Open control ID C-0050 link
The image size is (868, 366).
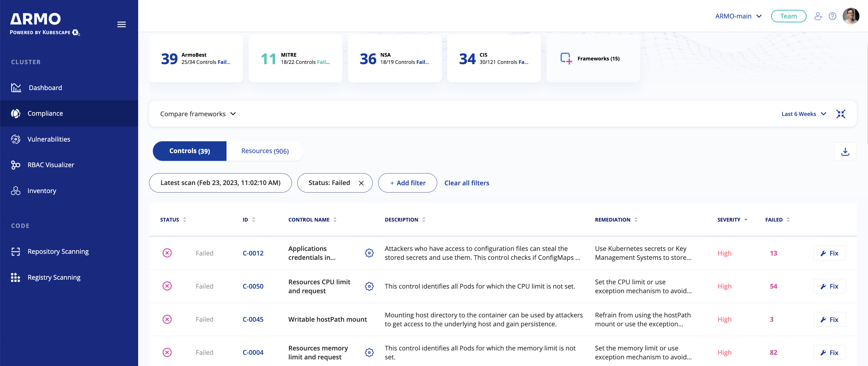tap(253, 286)
